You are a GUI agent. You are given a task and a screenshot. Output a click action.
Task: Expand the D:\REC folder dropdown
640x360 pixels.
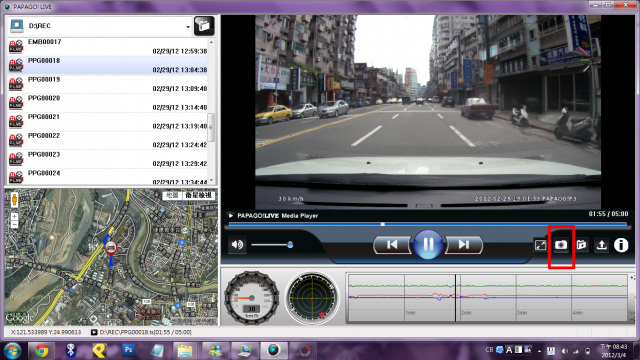pos(188,27)
